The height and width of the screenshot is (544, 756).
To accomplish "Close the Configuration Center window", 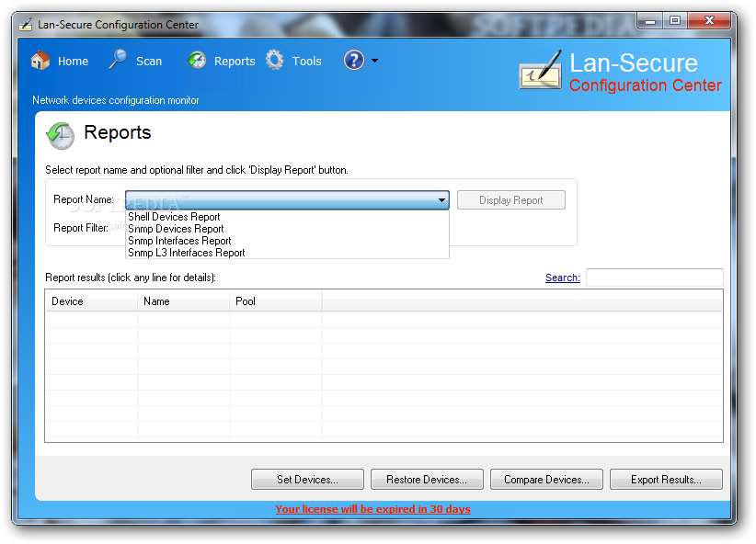I will pos(709,21).
